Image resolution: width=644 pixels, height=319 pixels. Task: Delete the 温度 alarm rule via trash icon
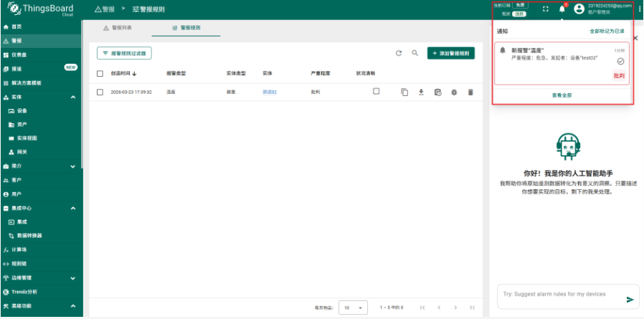pos(470,92)
